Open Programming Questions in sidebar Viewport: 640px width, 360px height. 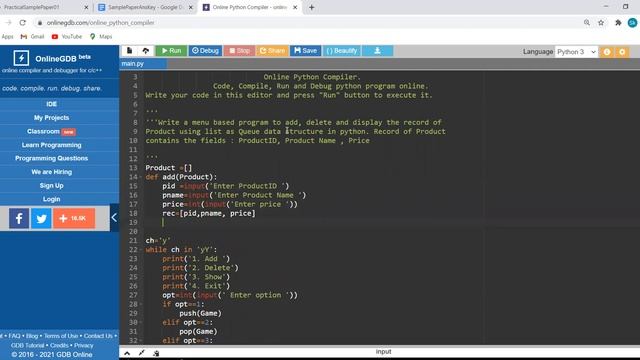coord(51,158)
